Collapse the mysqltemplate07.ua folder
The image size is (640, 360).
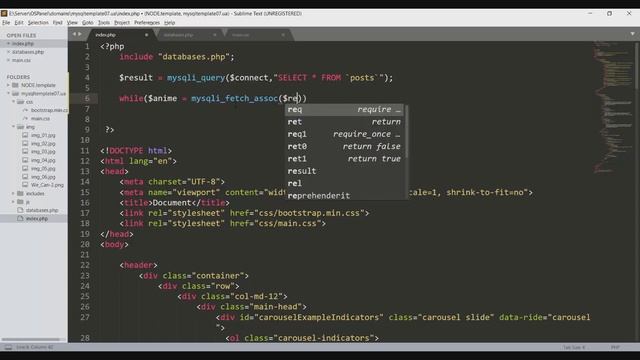pos(8,93)
